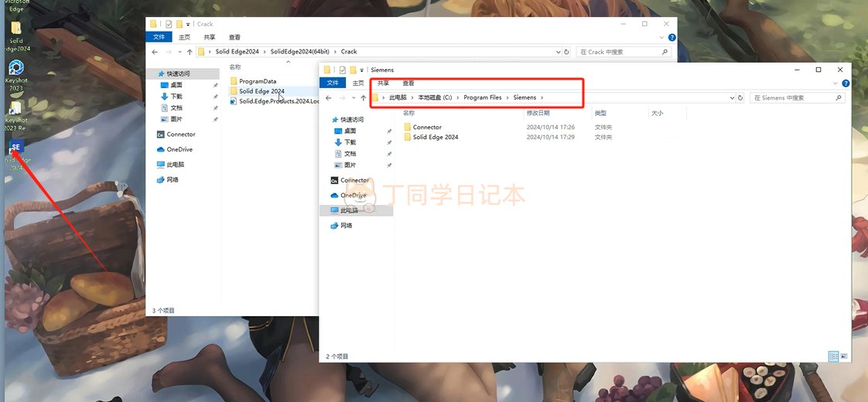Open 文件 tab in Crack window
868x402 pixels.
pyautogui.click(x=159, y=38)
